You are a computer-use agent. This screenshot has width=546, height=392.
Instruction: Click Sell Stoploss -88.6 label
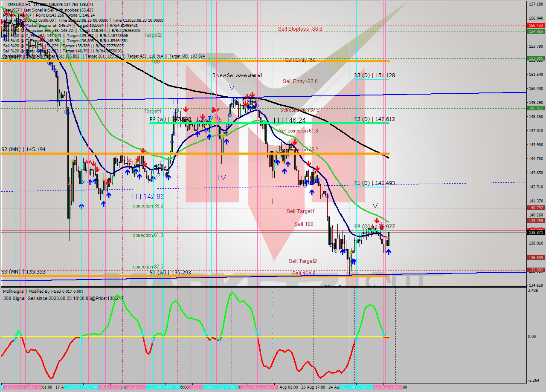click(300, 29)
